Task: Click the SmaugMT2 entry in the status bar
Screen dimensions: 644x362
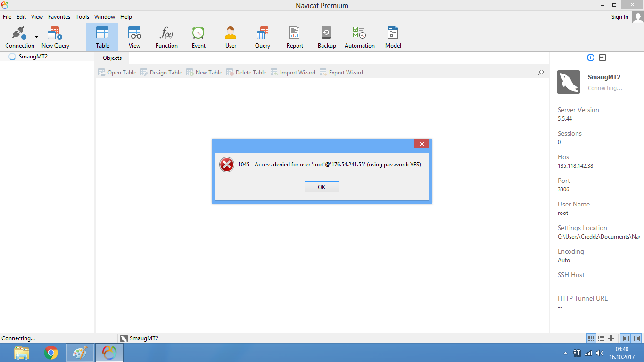Action: coord(140,338)
